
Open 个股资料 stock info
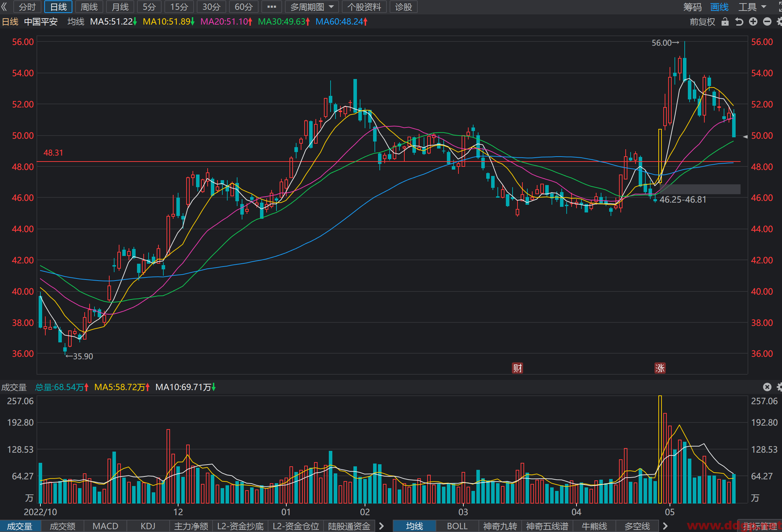[364, 7]
